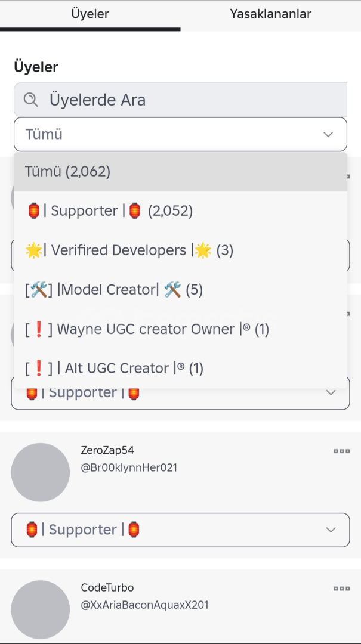Pick Wayne UGC creator Owner option

(x=147, y=329)
